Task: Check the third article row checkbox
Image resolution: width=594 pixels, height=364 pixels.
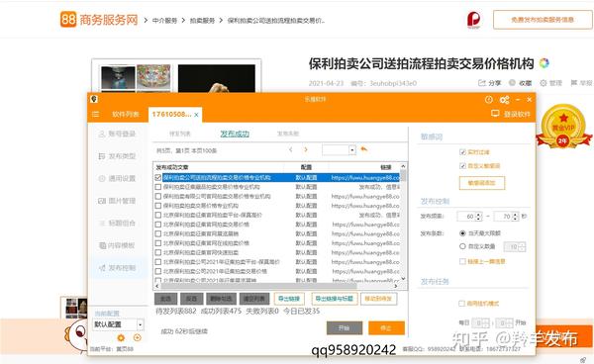Action: click(x=158, y=196)
